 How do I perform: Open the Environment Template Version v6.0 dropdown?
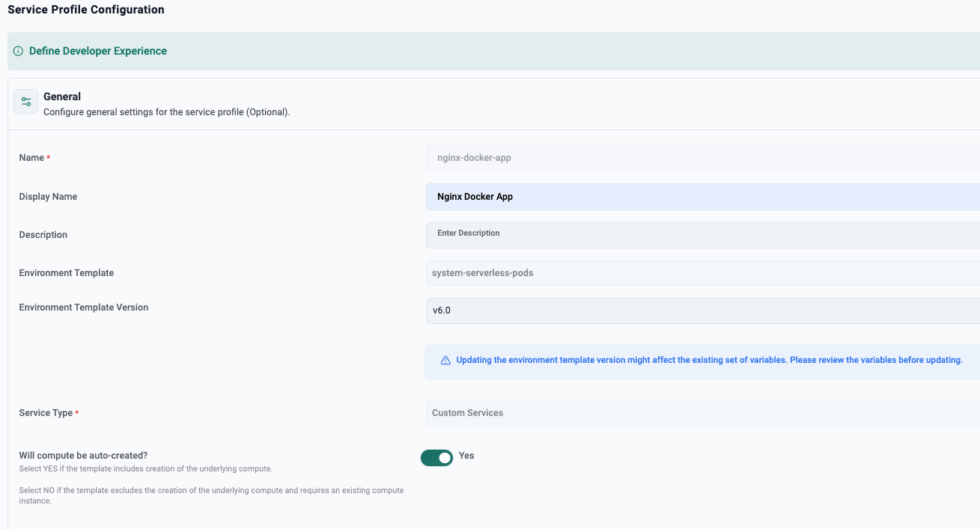pos(702,311)
